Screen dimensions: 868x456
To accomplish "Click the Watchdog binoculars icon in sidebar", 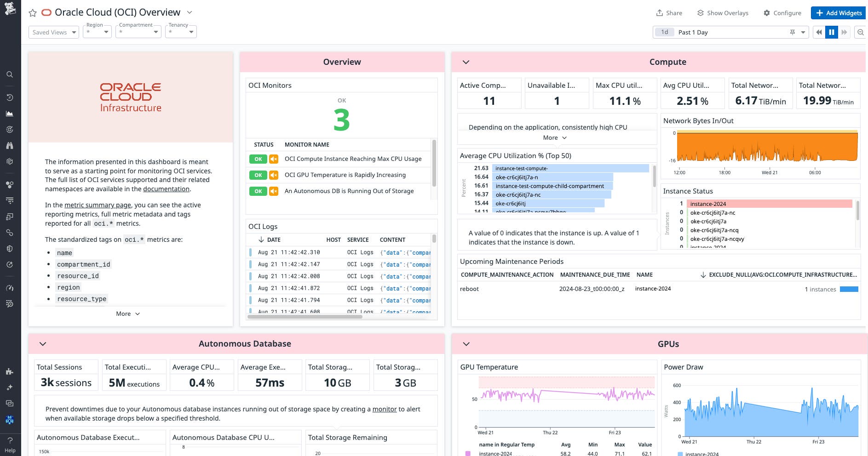I will (x=9, y=145).
